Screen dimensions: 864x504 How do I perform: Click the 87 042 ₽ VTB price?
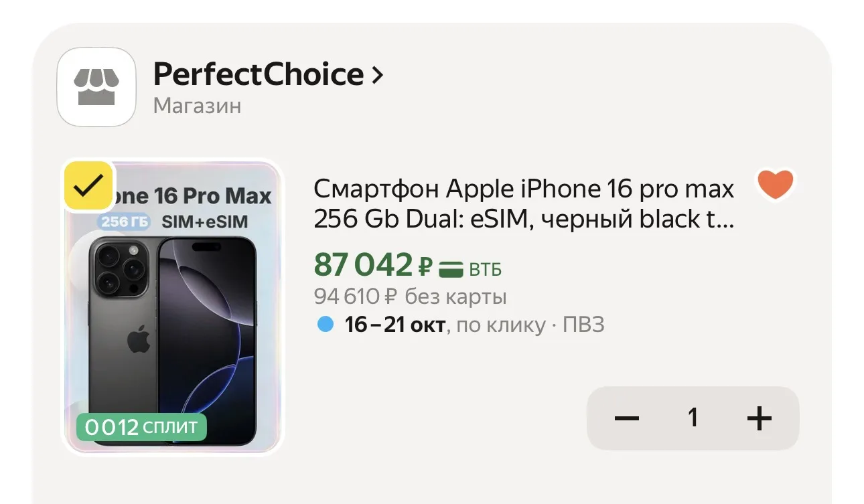click(373, 266)
